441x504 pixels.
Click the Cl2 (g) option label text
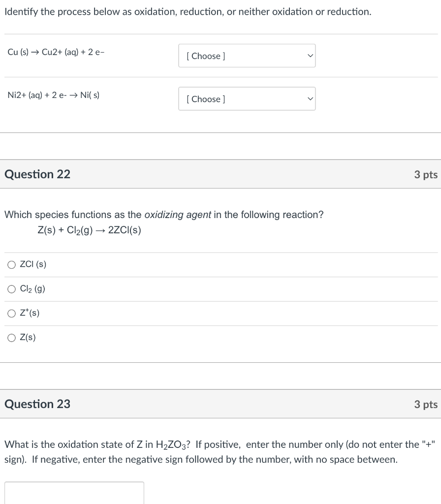click(x=32, y=289)
